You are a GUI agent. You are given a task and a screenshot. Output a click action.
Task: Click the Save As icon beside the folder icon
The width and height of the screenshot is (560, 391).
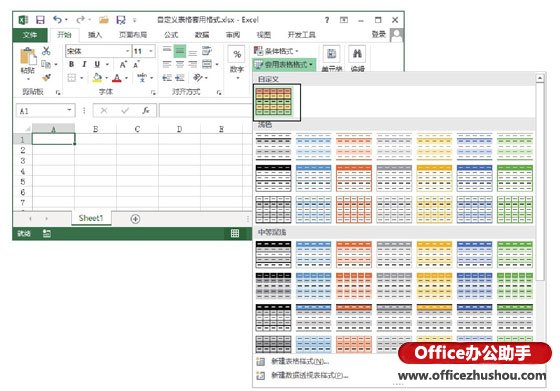121,20
